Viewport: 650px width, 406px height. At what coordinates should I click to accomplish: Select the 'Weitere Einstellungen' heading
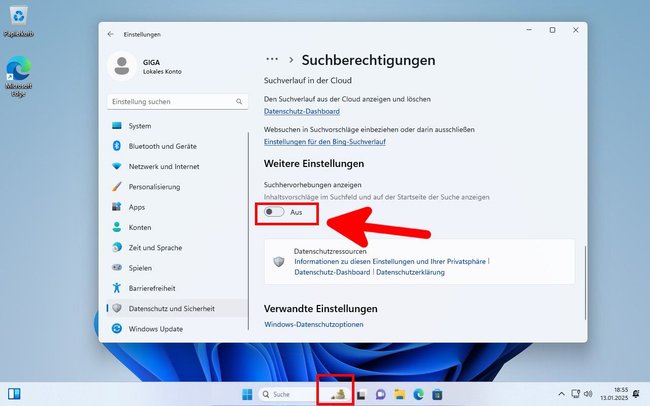[314, 163]
